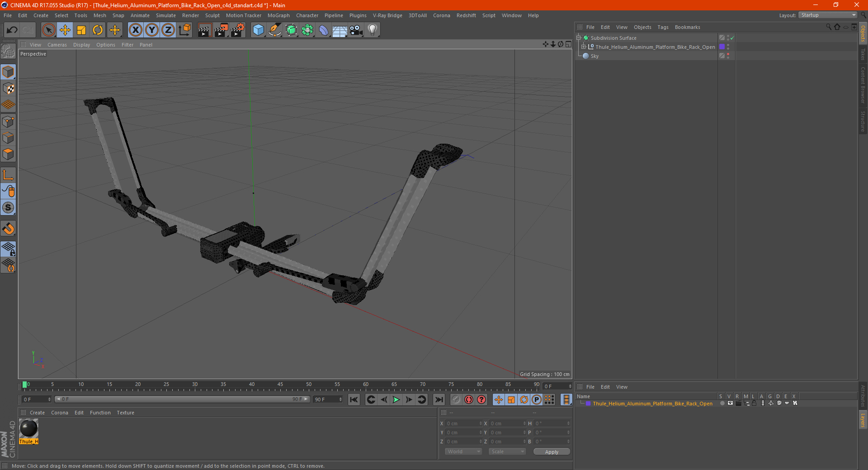The width and height of the screenshot is (868, 470).
Task: Click end frame 90 F stepper
Action: tap(340, 399)
